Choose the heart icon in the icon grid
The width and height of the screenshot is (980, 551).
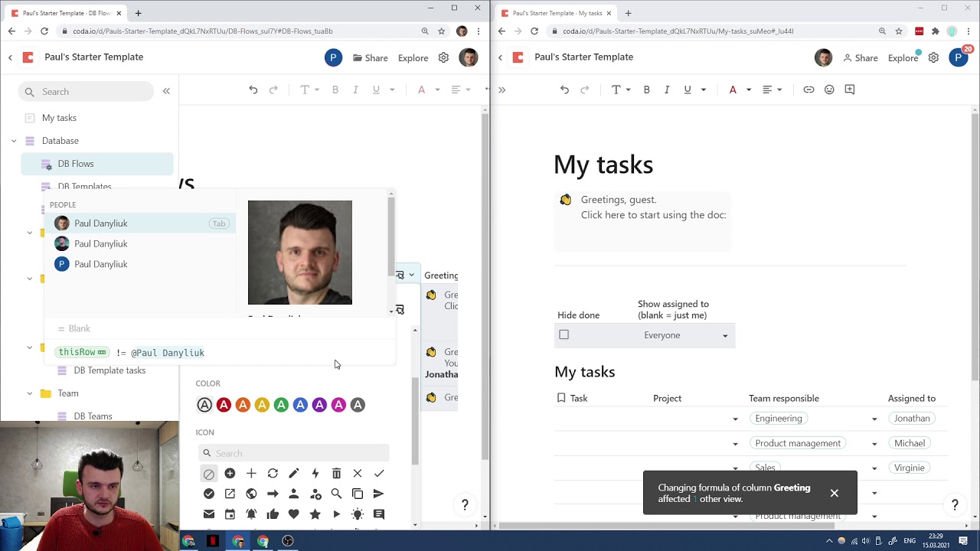(294, 514)
